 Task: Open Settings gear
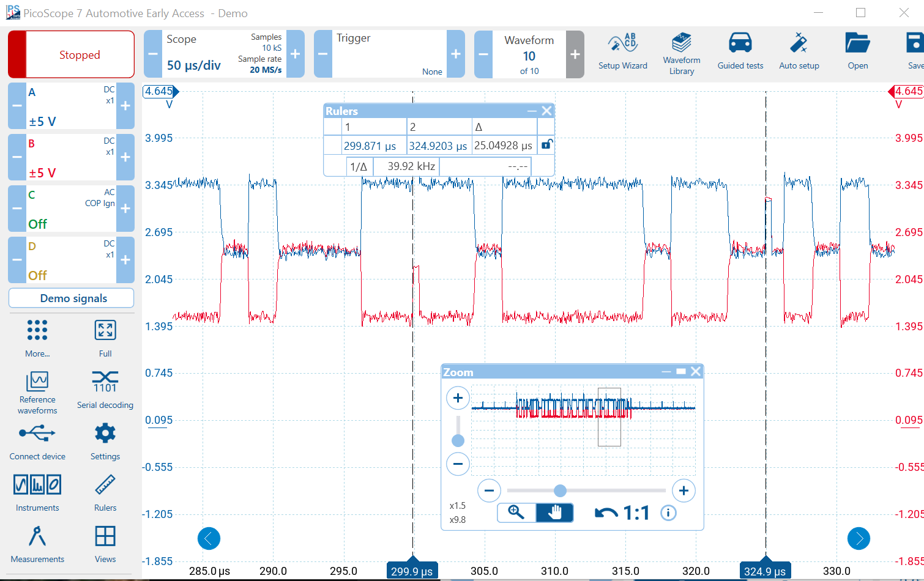point(105,442)
